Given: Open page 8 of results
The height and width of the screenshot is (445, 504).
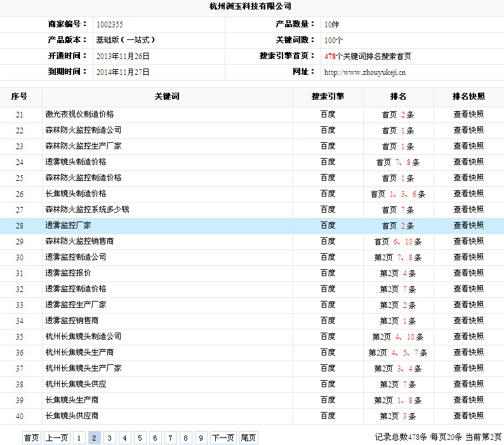Looking at the screenshot, I should coord(186,437).
